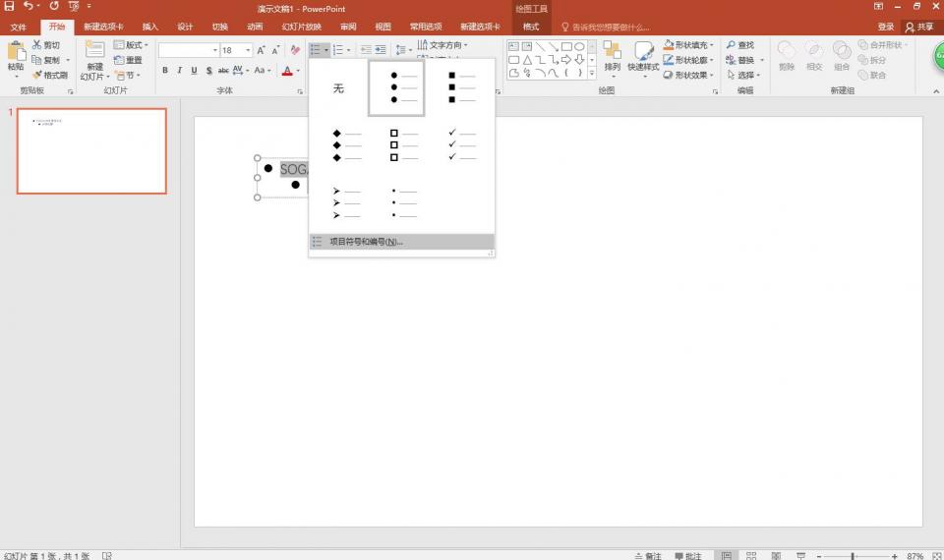Save the presentation using the save icon

[9, 7]
